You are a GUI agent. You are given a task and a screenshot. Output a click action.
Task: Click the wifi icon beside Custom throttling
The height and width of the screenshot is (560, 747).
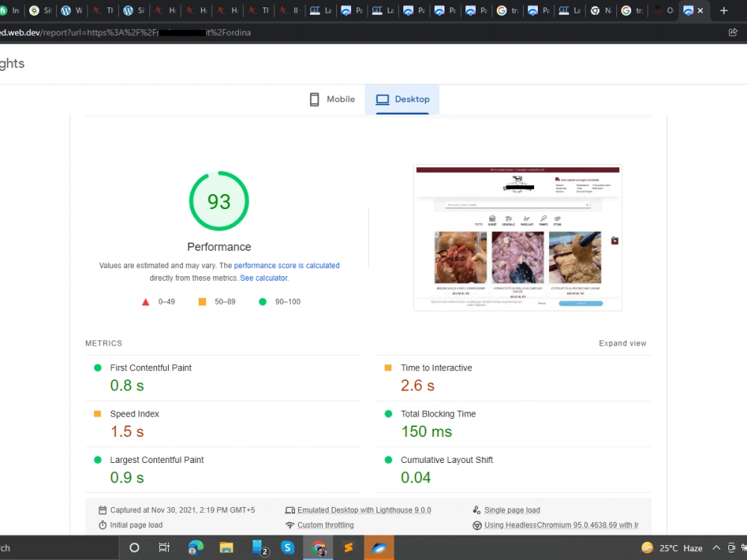point(290,525)
